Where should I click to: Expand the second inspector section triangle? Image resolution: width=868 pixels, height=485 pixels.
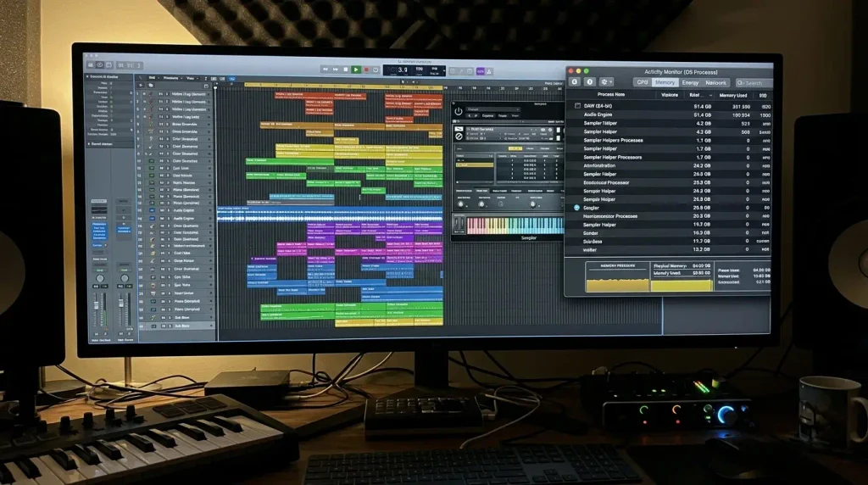coord(88,144)
